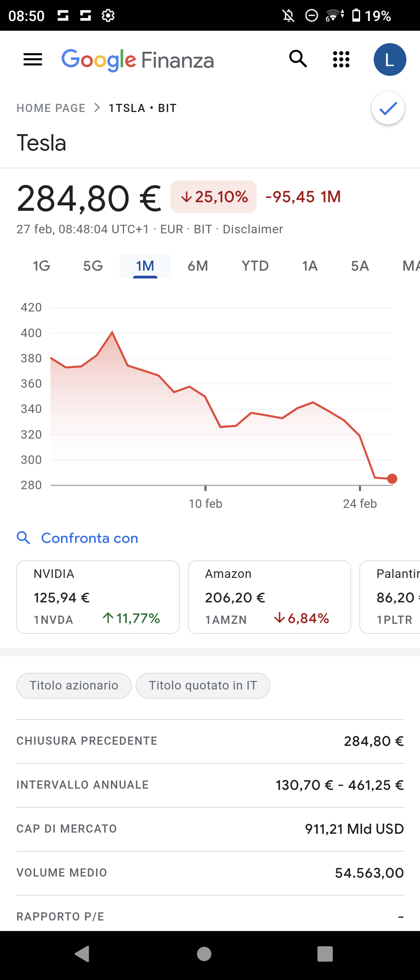
Task: Tap the red end-point marker on chart
Action: pos(392,479)
